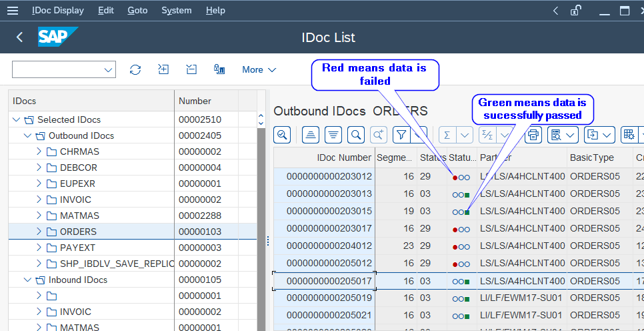644x331 pixels.
Task: Click partner LI/LF/EWM17-SU01 in row 205019
Action: tap(521, 298)
